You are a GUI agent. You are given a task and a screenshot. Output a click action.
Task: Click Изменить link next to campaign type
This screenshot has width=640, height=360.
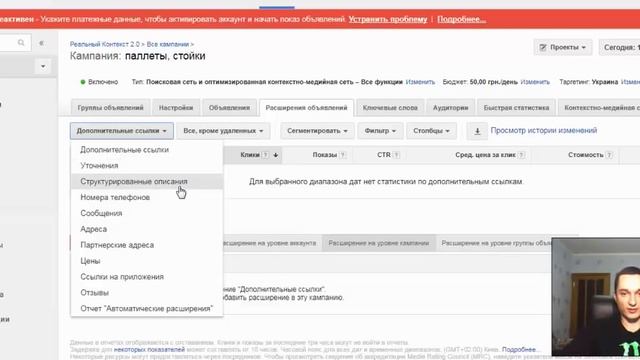point(420,82)
